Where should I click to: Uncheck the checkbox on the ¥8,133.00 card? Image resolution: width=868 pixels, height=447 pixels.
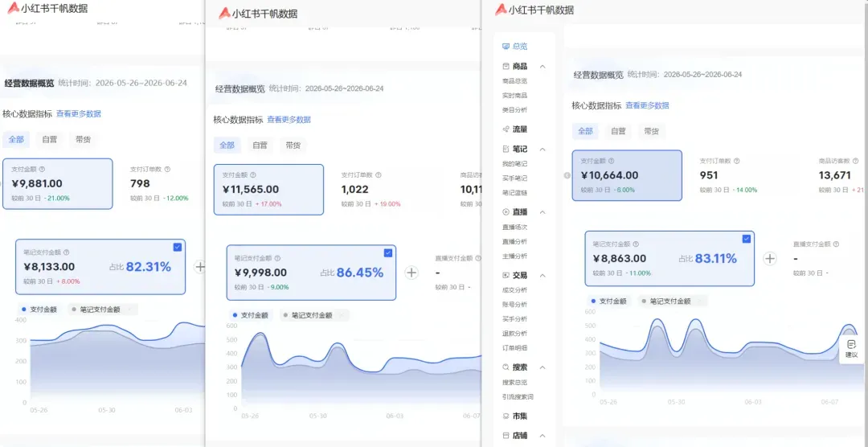point(177,248)
